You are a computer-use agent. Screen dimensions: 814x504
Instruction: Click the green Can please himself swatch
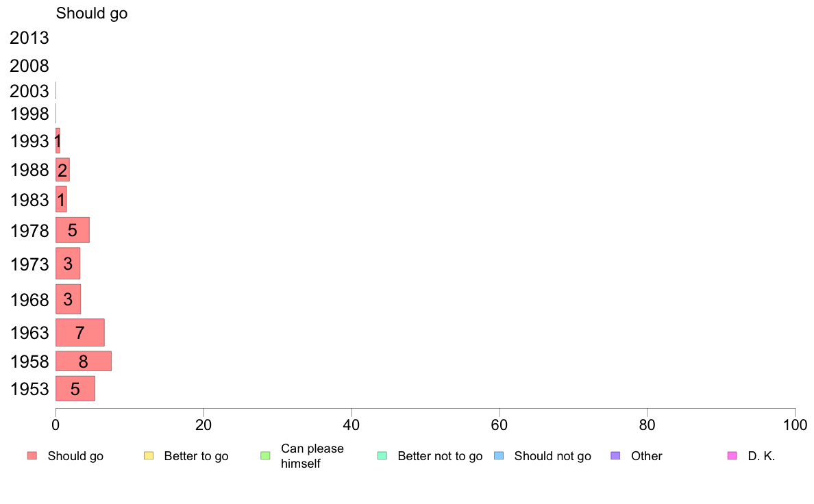(x=265, y=456)
